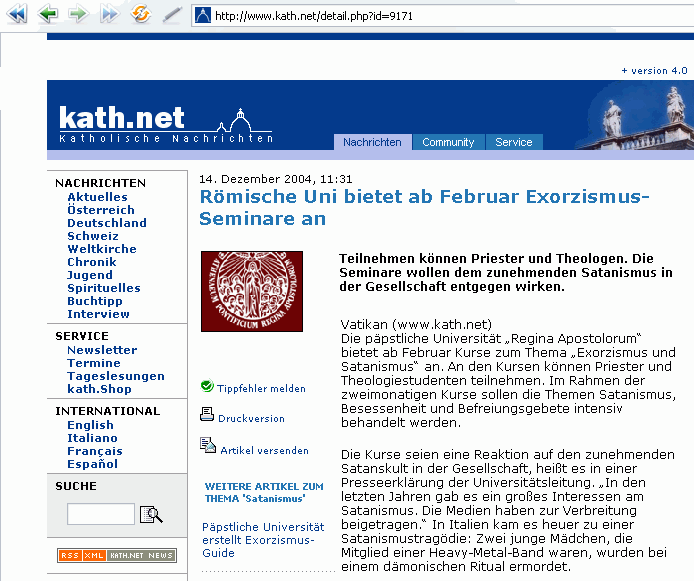Click the article headline about Exorzismus-Seminare
The width and height of the screenshot is (694, 581).
[x=424, y=208]
